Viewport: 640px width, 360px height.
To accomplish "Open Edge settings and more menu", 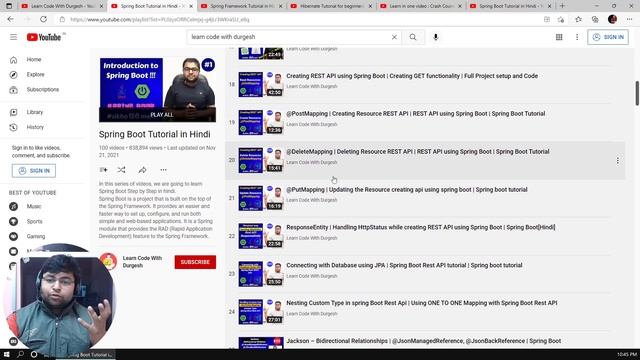I will tap(630, 19).
